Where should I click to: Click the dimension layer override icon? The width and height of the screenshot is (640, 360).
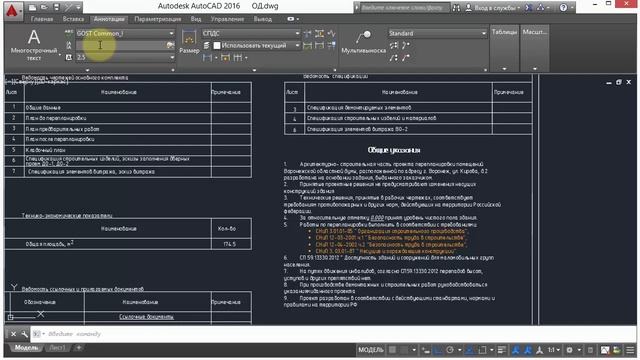207,45
